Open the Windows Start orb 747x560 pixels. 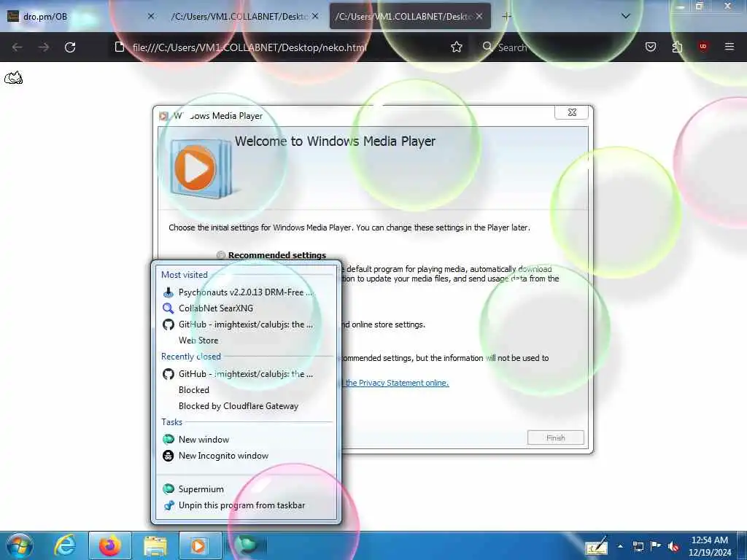click(20, 545)
